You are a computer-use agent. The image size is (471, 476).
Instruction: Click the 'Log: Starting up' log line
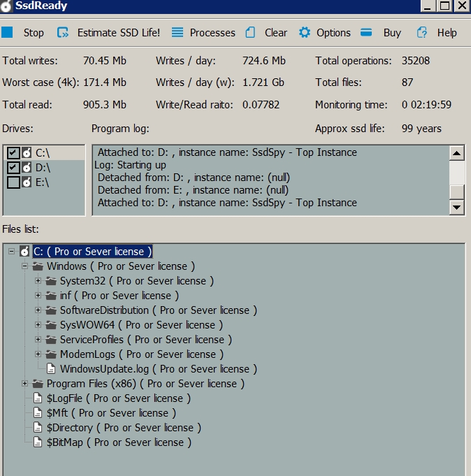130,165
